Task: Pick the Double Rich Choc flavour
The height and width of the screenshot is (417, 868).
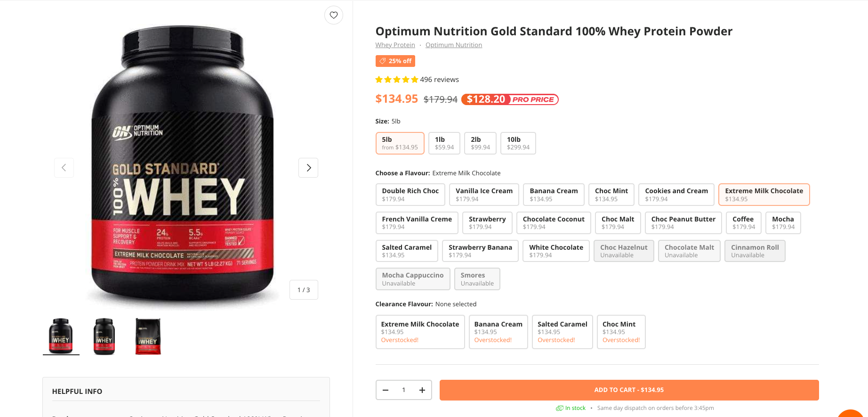Action: click(410, 195)
